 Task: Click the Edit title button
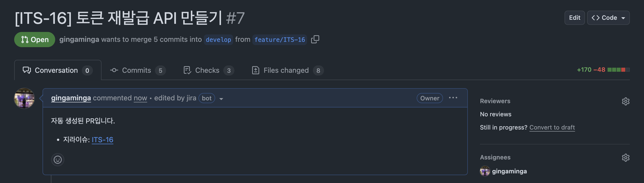coord(575,18)
